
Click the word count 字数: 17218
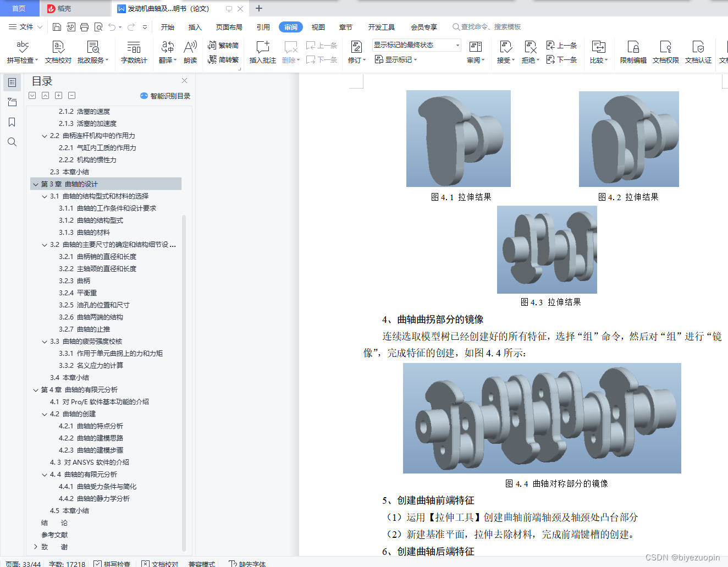(x=67, y=564)
